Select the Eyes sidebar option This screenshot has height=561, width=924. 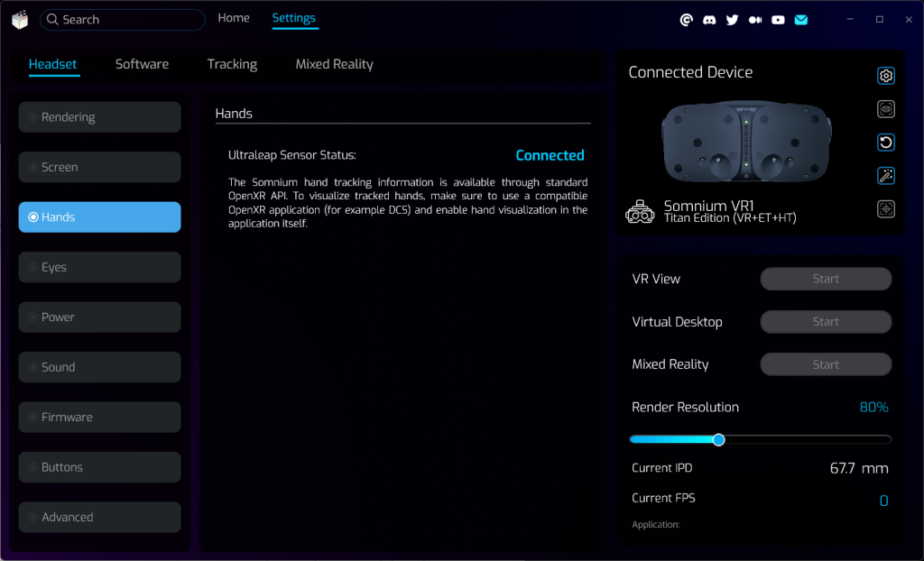coord(99,267)
